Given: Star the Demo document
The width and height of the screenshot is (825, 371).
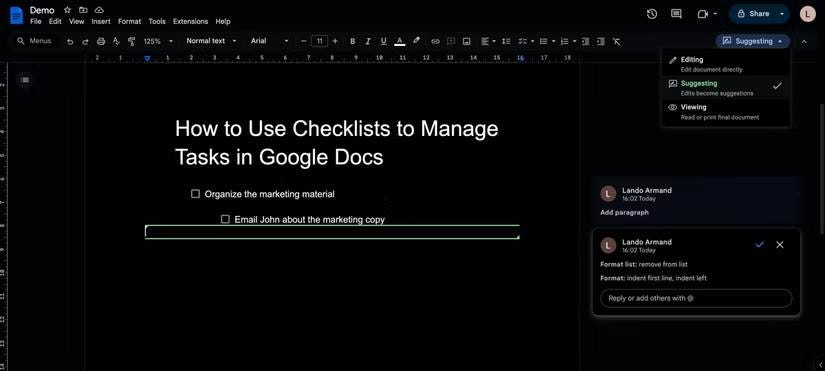Looking at the screenshot, I should [67, 10].
